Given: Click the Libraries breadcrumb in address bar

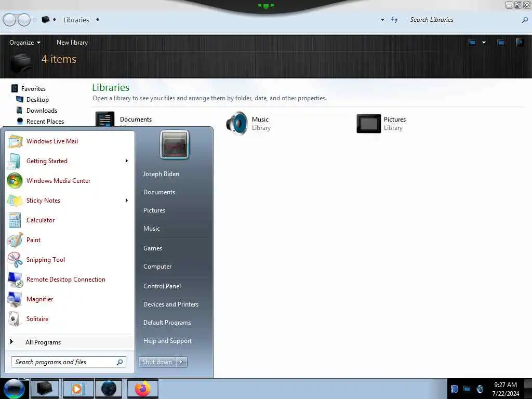Looking at the screenshot, I should pyautogui.click(x=76, y=20).
